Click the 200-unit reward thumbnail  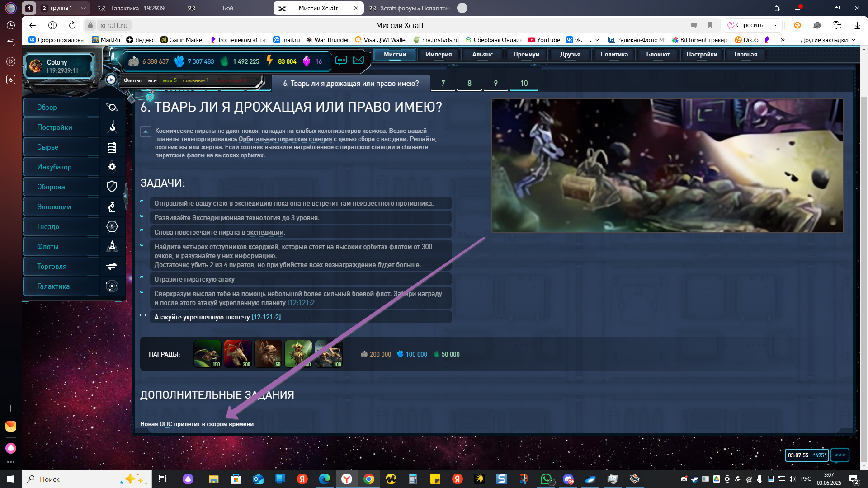click(x=237, y=353)
